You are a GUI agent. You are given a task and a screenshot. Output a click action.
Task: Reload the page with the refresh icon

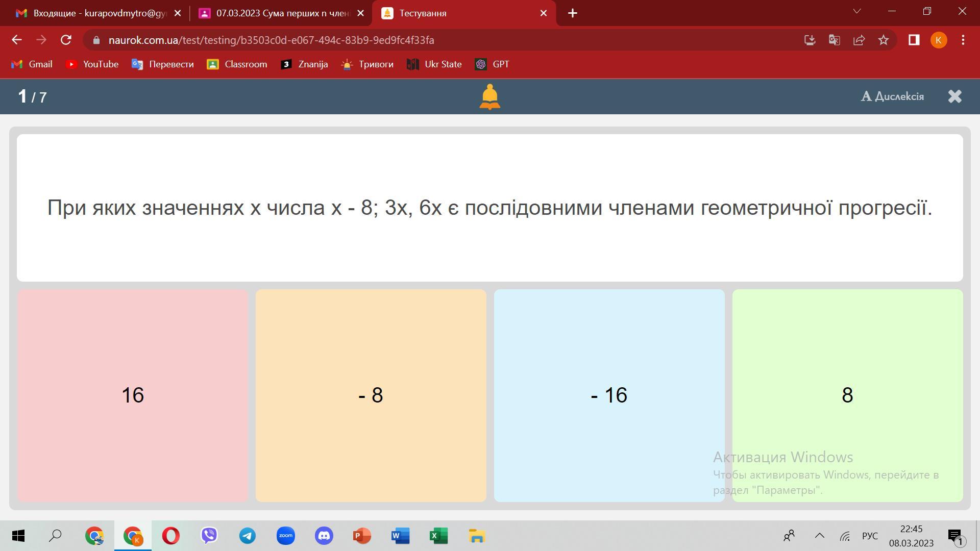(66, 40)
